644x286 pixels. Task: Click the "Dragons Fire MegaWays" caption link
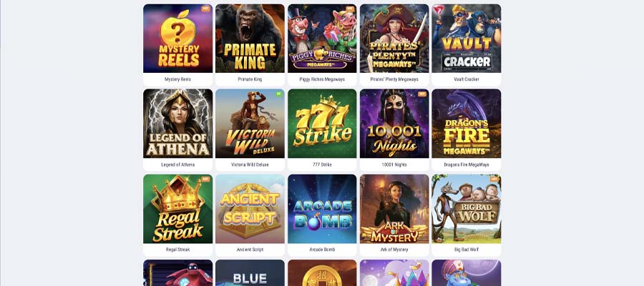pos(466,164)
